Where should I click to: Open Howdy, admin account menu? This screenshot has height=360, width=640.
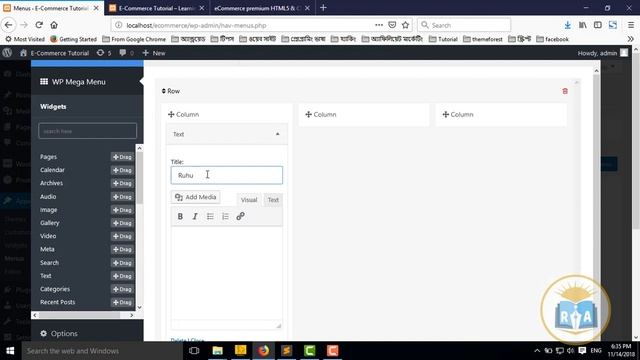602,53
